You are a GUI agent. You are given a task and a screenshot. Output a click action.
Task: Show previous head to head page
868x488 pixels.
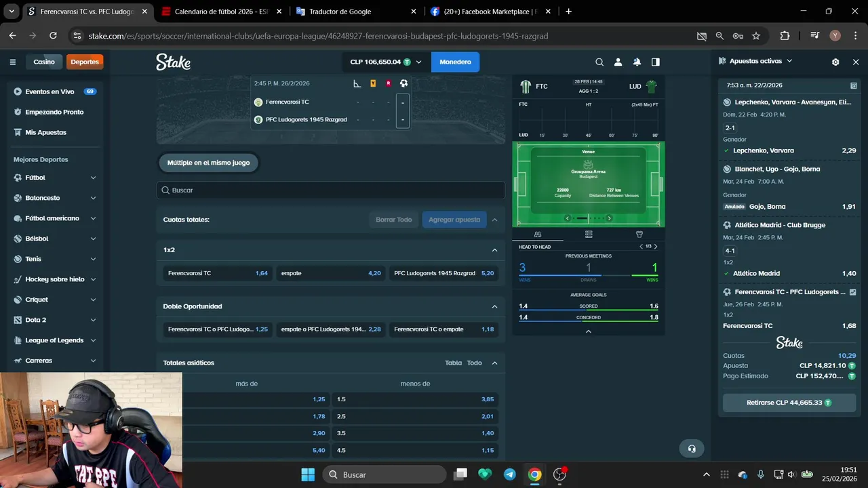641,247
